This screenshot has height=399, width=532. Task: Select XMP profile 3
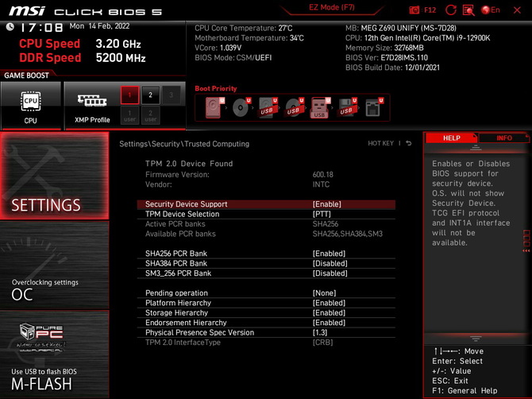coord(171,95)
